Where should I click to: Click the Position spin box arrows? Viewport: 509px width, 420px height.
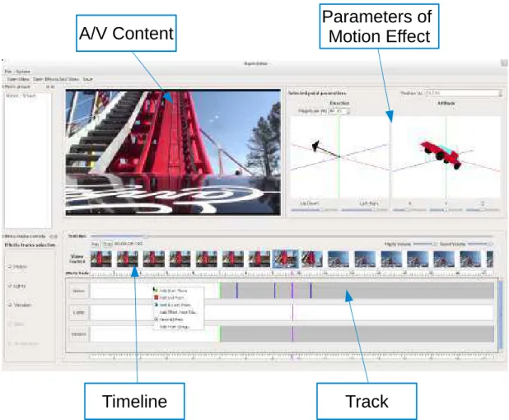point(500,93)
